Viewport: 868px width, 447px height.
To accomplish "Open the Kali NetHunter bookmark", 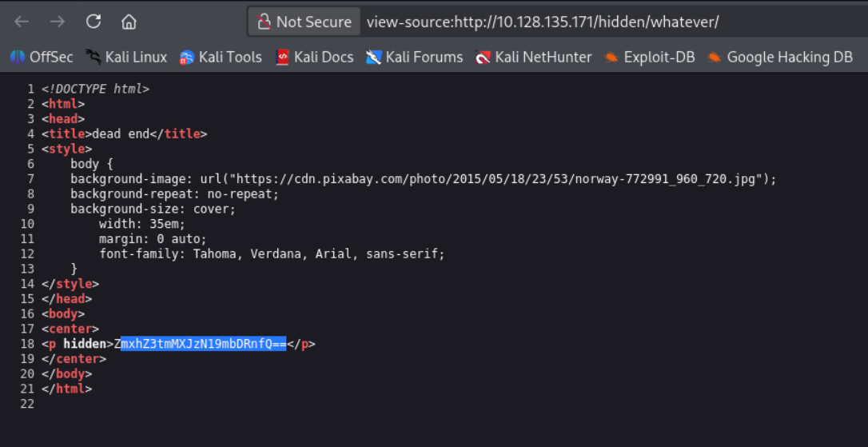I will (x=534, y=57).
